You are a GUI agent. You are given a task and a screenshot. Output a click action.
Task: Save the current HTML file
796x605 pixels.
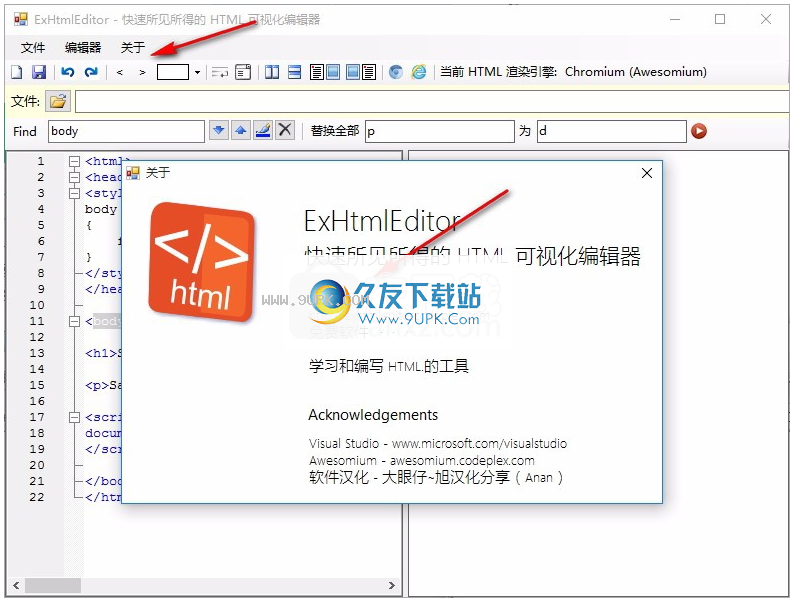(39, 72)
